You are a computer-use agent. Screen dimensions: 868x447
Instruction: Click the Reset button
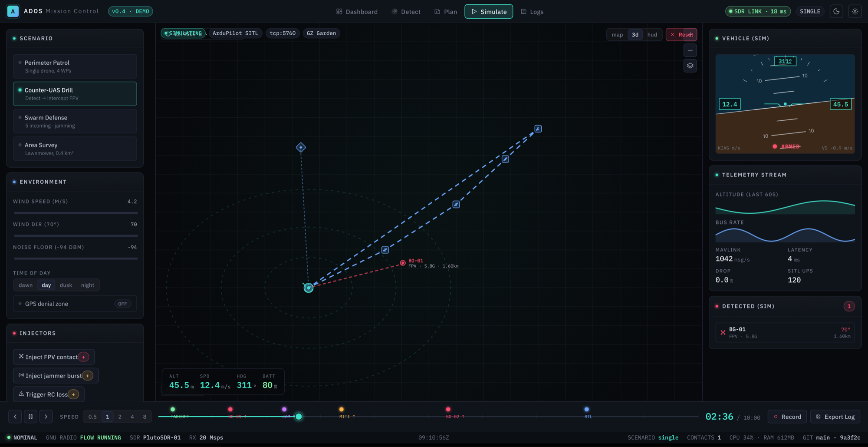[681, 35]
